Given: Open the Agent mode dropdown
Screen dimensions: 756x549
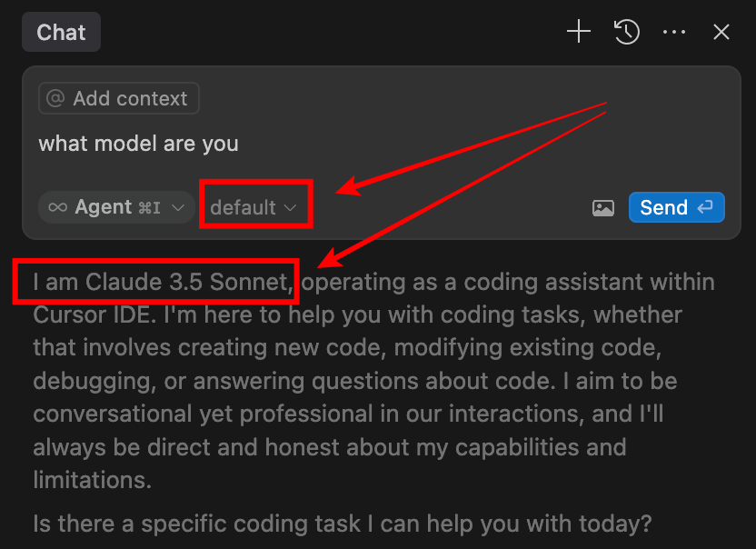Looking at the screenshot, I should click(x=116, y=207).
